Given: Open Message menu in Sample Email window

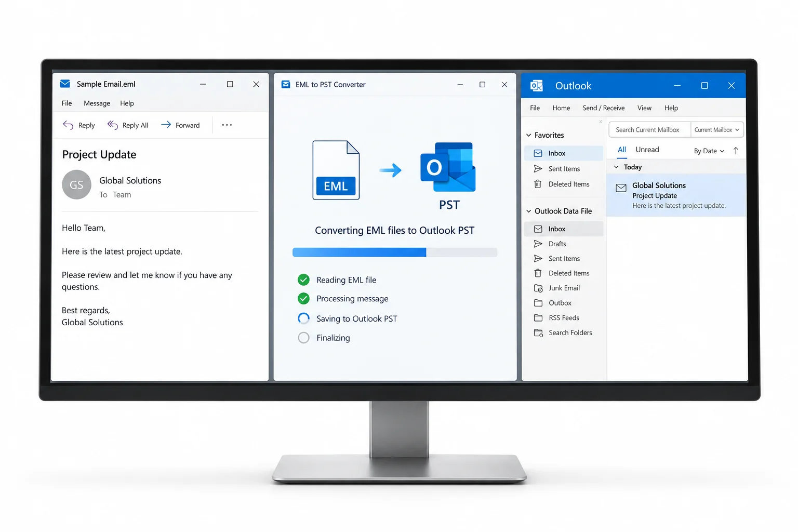Looking at the screenshot, I should (97, 103).
